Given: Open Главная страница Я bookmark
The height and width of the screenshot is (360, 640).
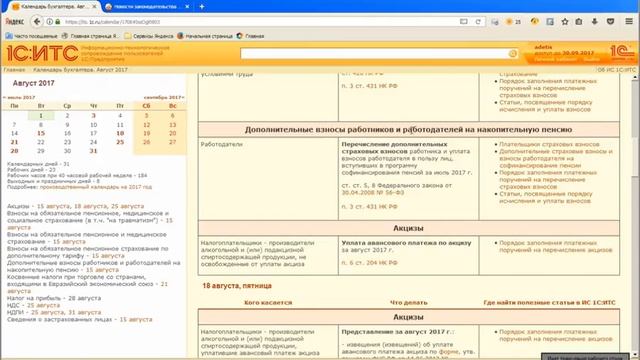Looking at the screenshot, I should click(x=90, y=36).
